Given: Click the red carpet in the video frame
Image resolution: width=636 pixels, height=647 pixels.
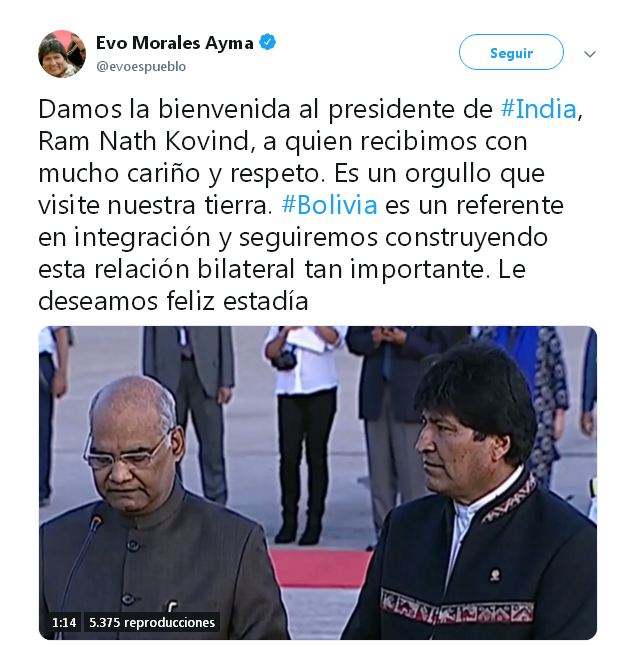Looking at the screenshot, I should click(x=322, y=568).
